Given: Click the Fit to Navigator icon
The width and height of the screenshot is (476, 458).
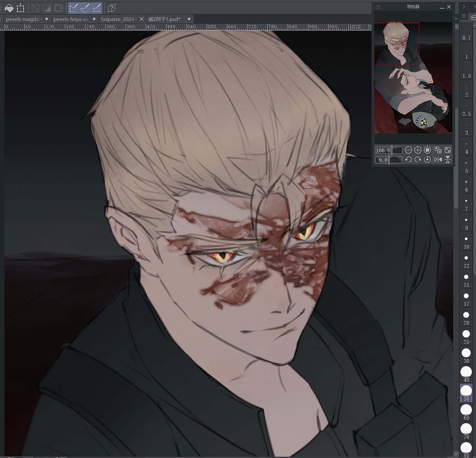Looking at the screenshot, I should 438,150.
